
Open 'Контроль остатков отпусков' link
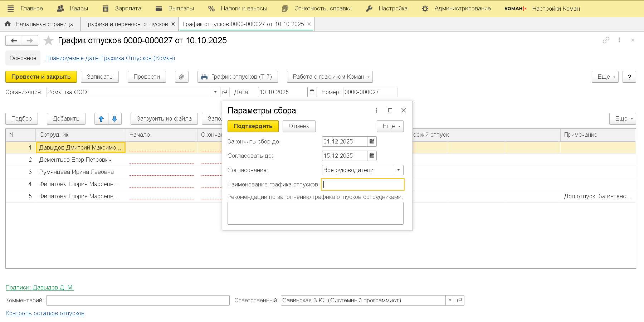coord(45,313)
